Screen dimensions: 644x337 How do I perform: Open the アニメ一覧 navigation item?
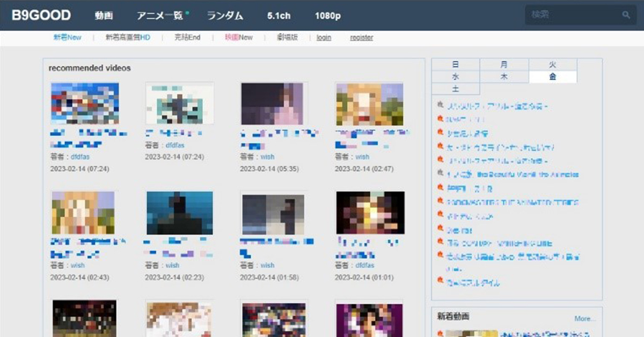pos(159,16)
